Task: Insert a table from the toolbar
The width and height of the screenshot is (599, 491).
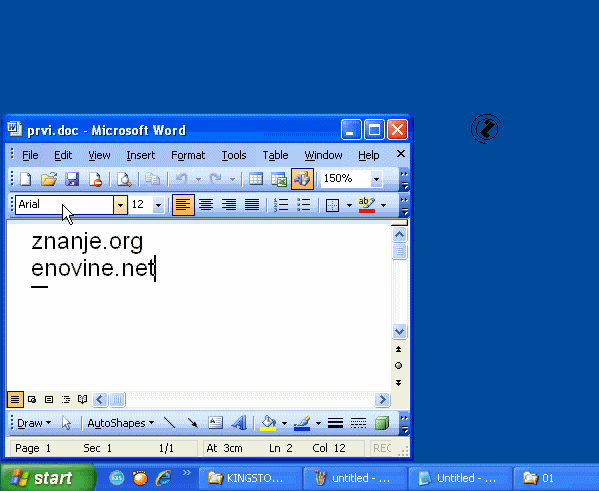Action: 256,179
